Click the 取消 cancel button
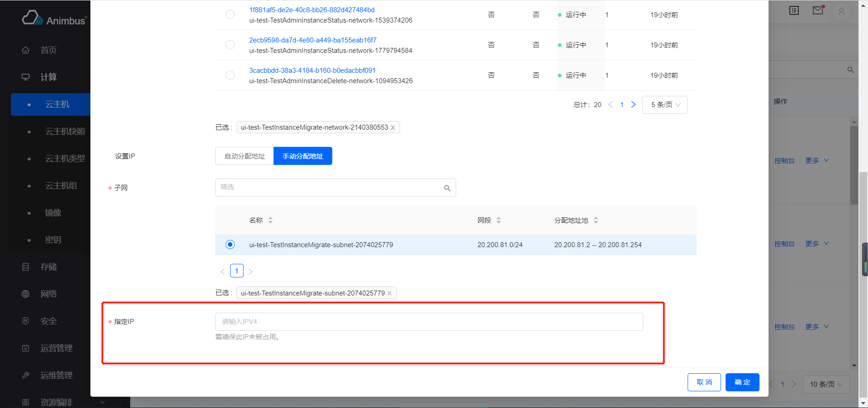The width and height of the screenshot is (868, 408). point(704,382)
